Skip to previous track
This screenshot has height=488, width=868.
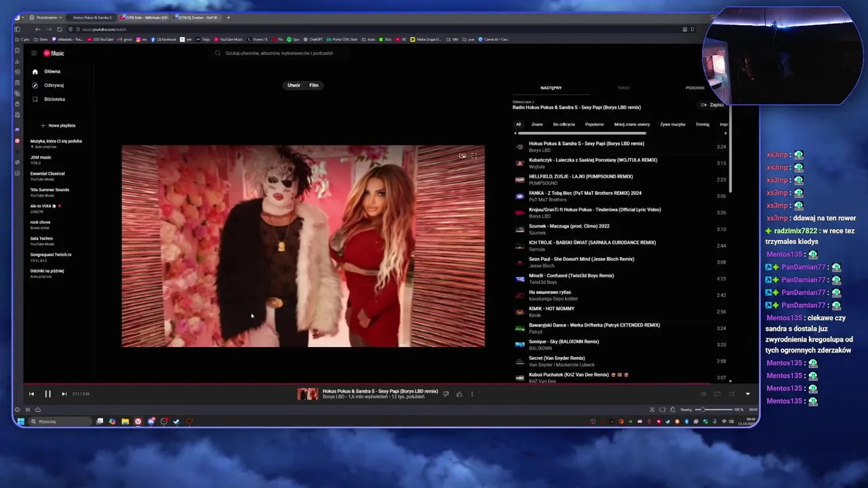coord(31,394)
